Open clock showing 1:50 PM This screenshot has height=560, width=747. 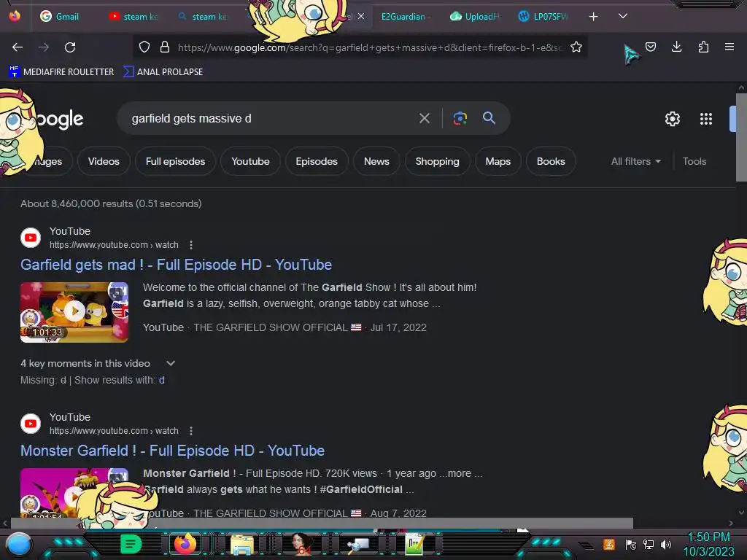(708, 544)
